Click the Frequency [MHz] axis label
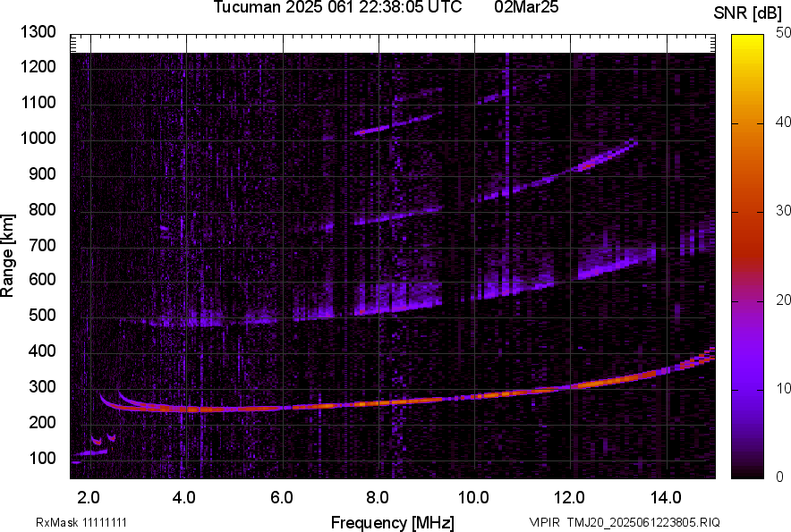791x532 pixels. pyautogui.click(x=392, y=522)
